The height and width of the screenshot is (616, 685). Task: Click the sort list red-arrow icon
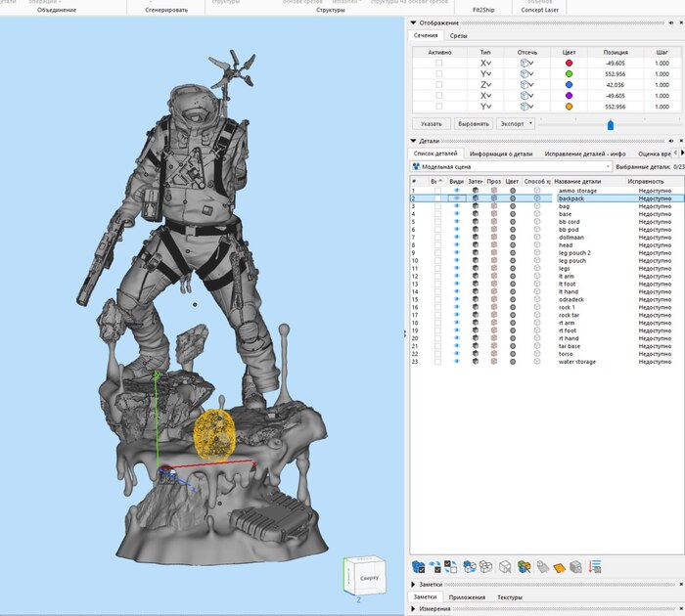[x=595, y=567]
